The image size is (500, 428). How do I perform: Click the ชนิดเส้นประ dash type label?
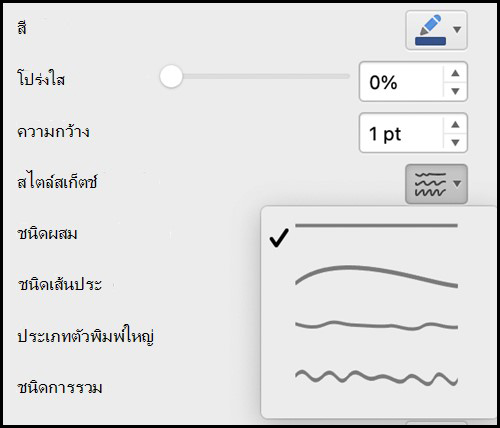[x=60, y=285]
